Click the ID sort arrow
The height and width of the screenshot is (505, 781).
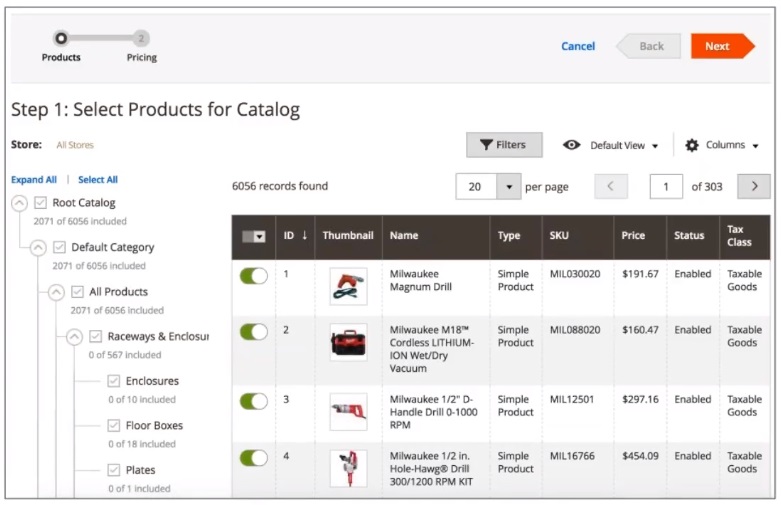[x=304, y=235]
